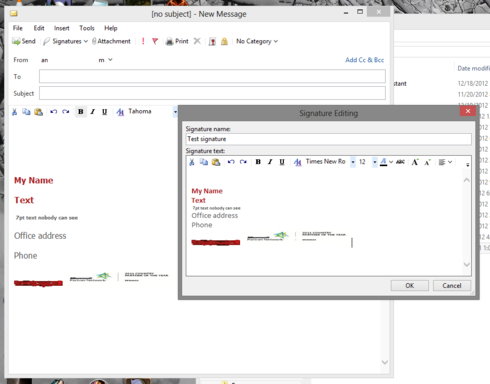Open the Tools menu

(x=87, y=28)
